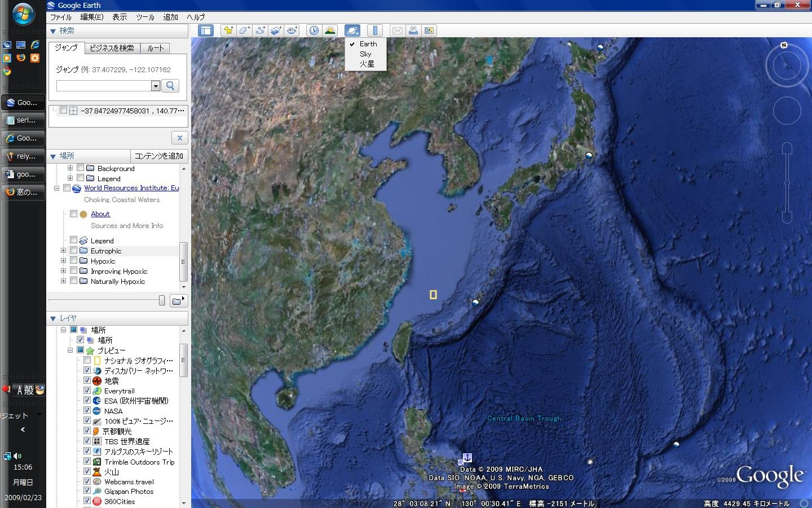Collapse the World Resources Institute item

click(56, 188)
